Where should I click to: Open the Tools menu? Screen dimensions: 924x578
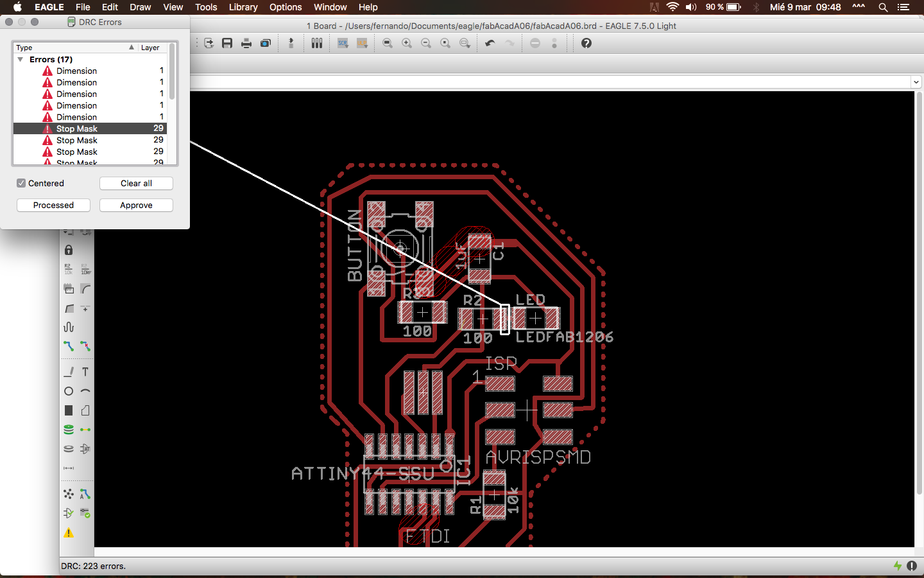[x=206, y=7]
